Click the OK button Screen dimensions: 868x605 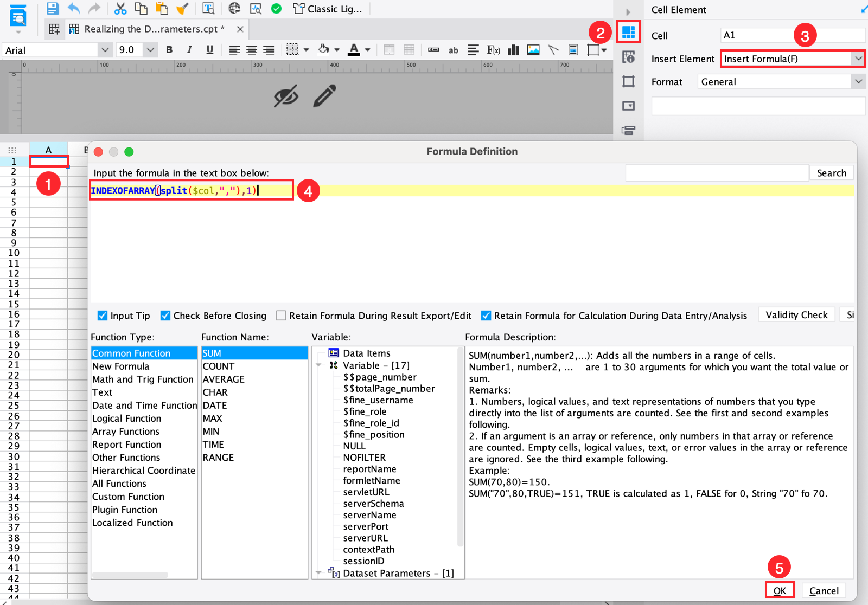(x=780, y=591)
